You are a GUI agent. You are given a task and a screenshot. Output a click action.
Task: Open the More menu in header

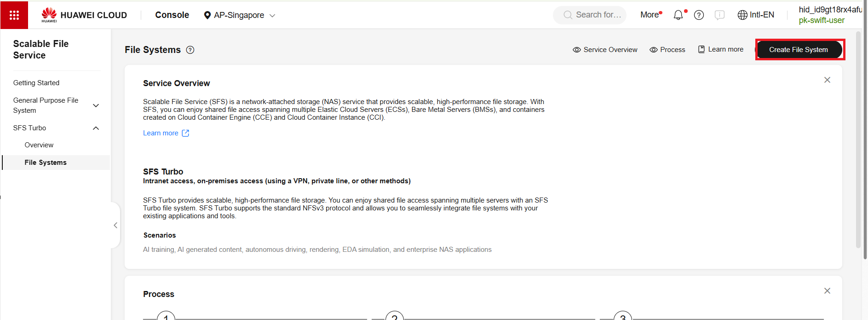point(651,15)
